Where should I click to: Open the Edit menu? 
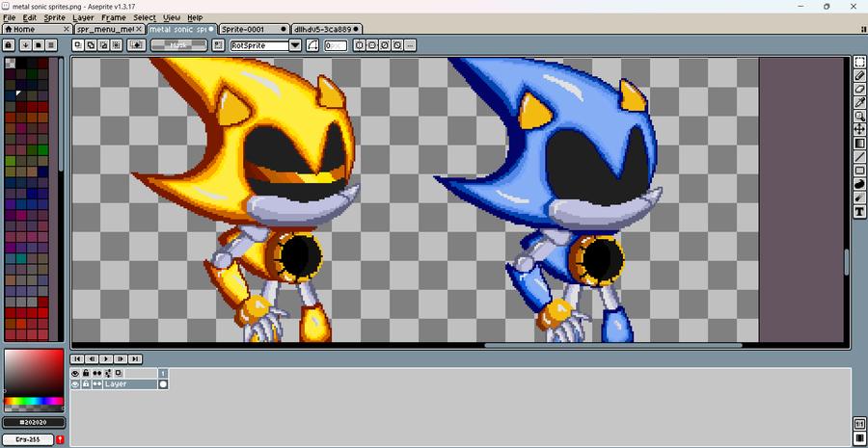tap(29, 17)
